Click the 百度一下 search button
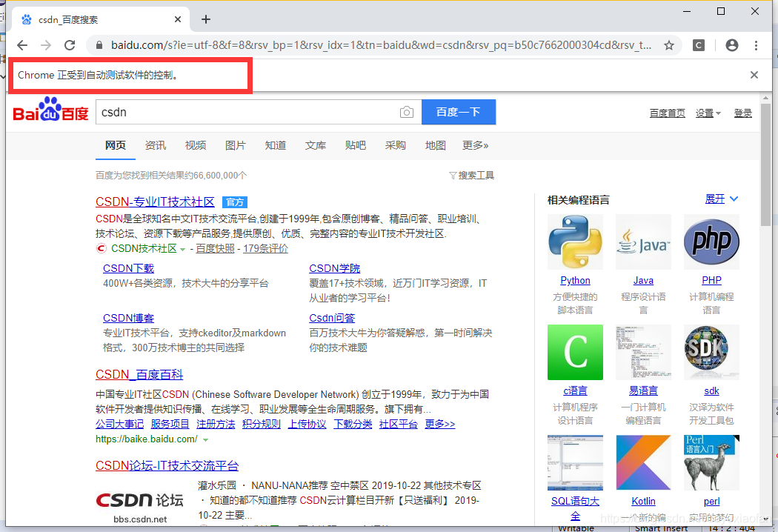Viewport: 778px width, 532px height. point(459,112)
